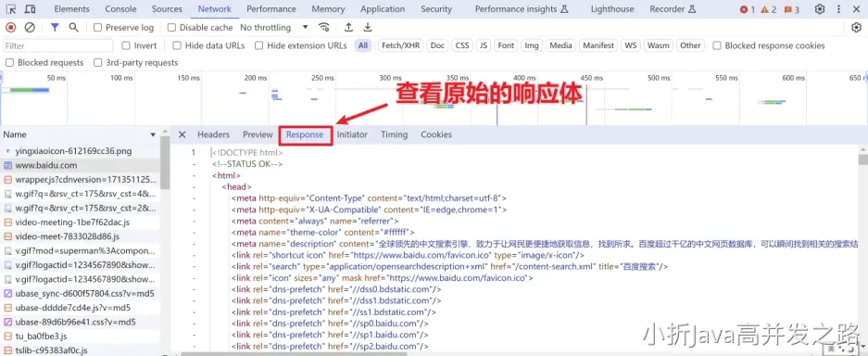Viewport: 868px width, 356px height.
Task: Select the video-meeting-1be7f62dac.js request
Action: point(81,222)
